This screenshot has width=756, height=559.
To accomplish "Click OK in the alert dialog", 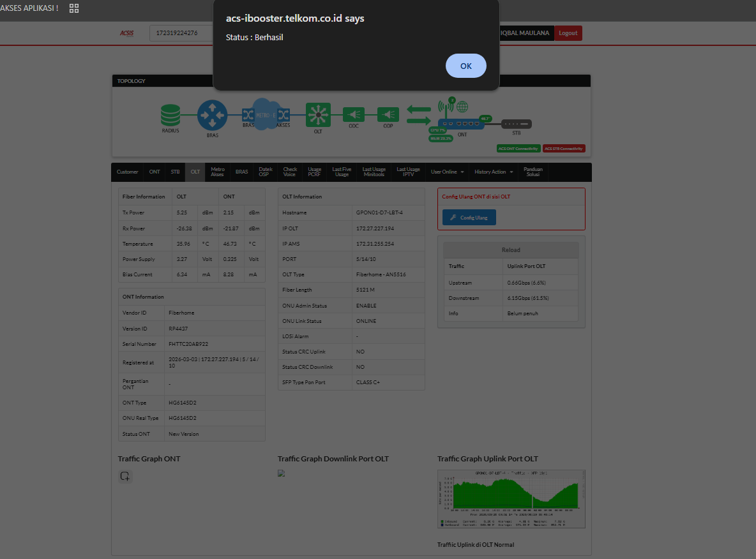I will 465,66.
